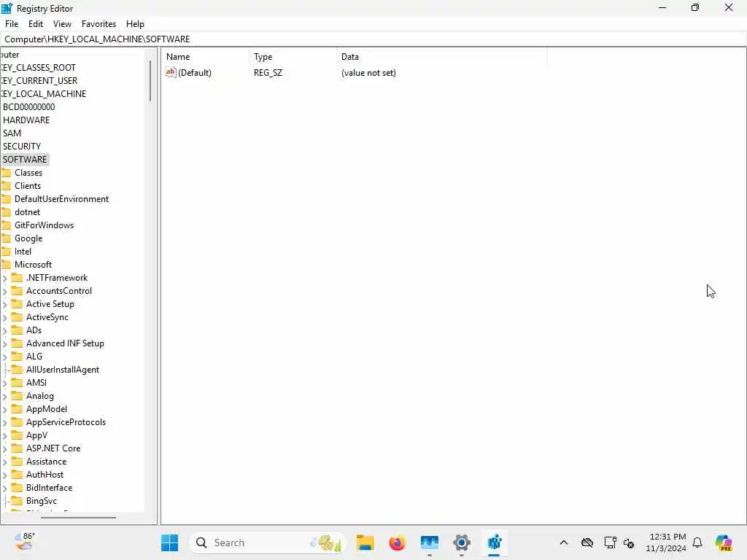Select the REG_SZ type cell

[268, 73]
